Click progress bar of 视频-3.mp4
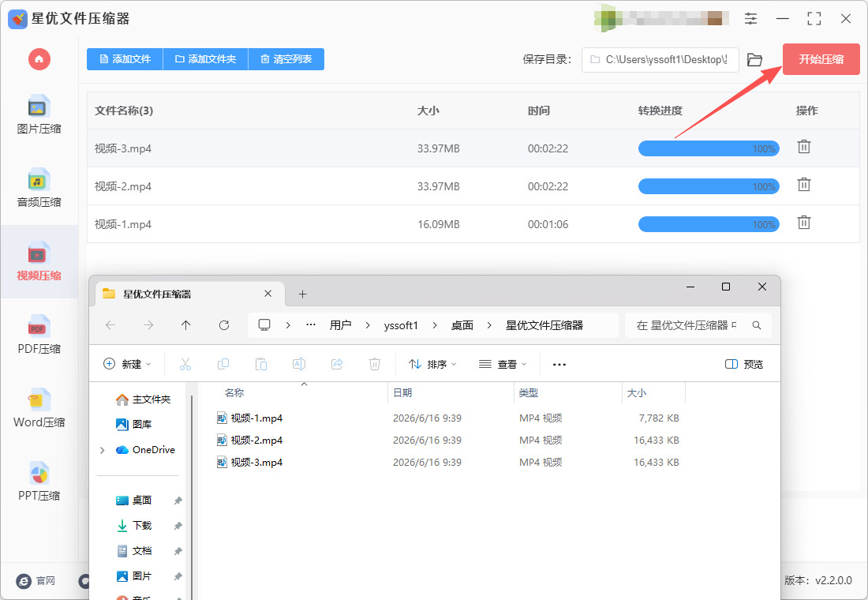 [x=709, y=148]
